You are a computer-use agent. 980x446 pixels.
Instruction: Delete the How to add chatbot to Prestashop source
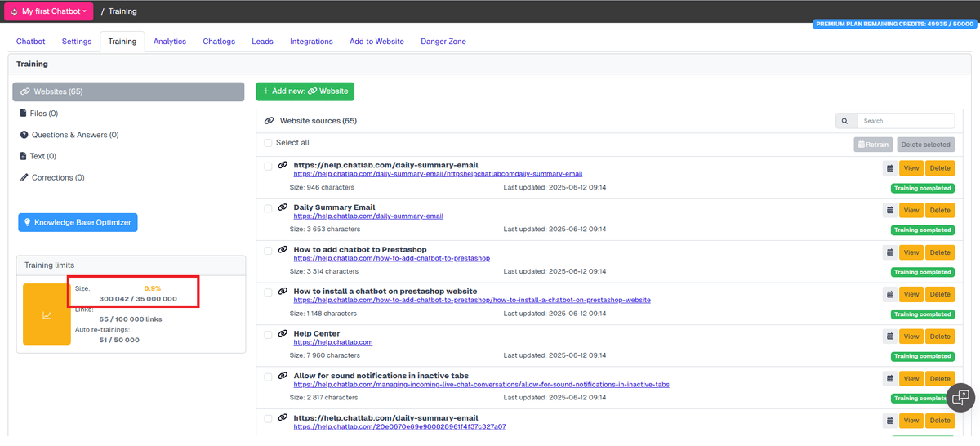coord(940,252)
